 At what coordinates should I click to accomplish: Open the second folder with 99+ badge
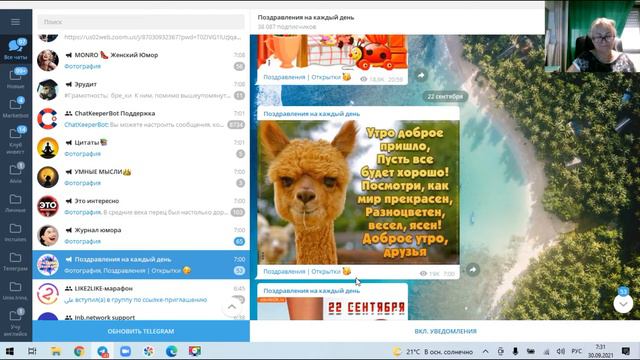click(x=16, y=78)
